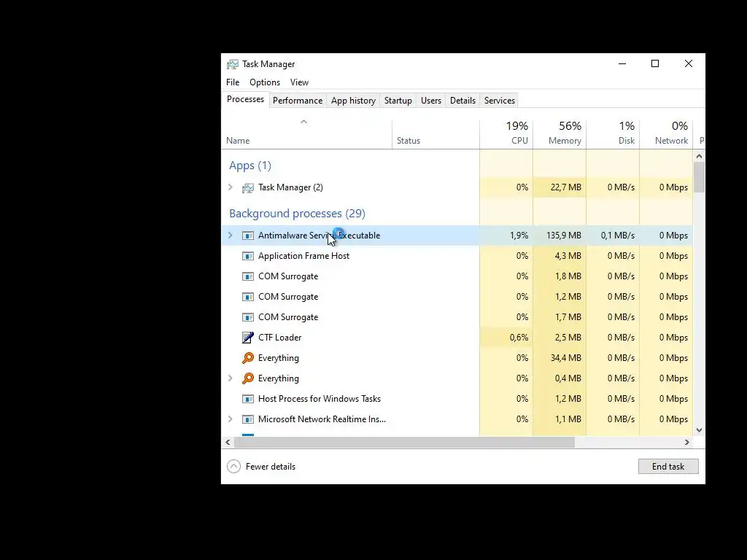Sort by the Status column header
Viewport: 747px width, 560px height.
(436, 134)
